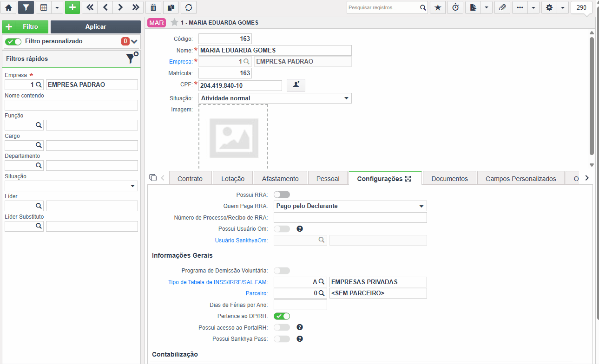Click the green Filtro button
599x364 pixels.
[x=25, y=27]
